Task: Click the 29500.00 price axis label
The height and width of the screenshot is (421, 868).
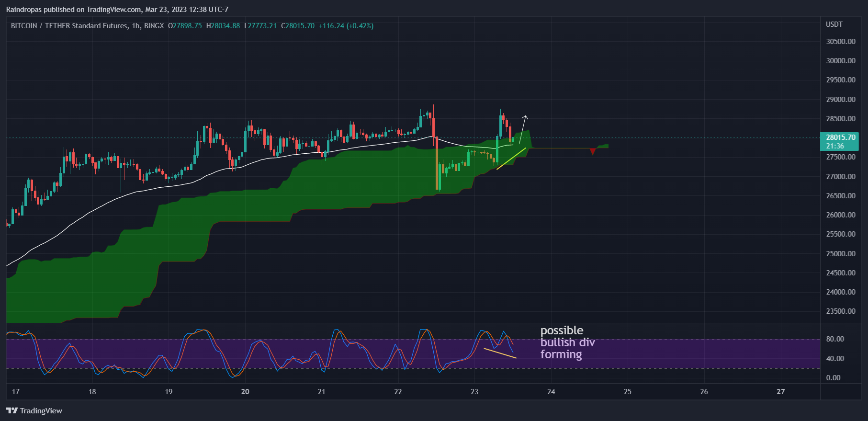Action: pyautogui.click(x=841, y=80)
